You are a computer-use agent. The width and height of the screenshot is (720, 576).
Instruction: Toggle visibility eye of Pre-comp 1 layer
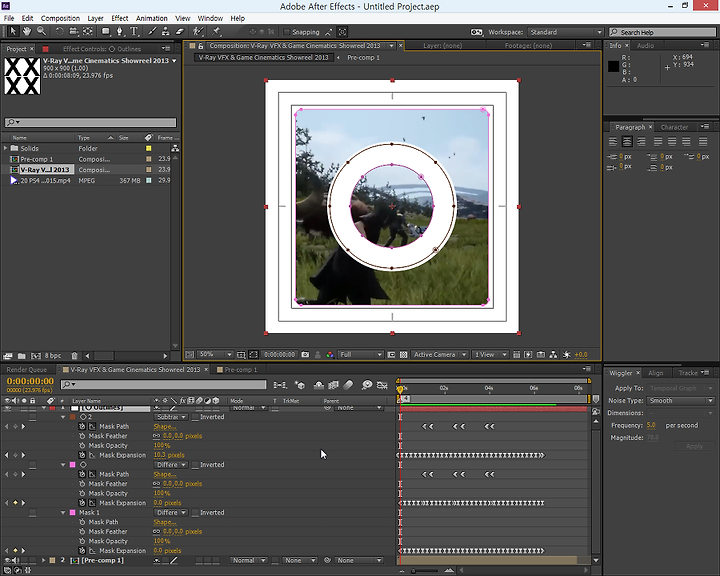[7, 560]
